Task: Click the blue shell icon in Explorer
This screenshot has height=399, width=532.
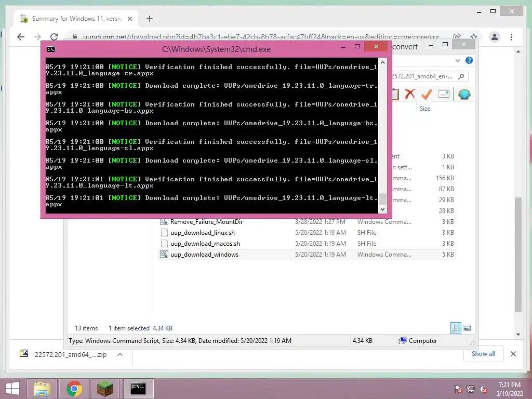Action: (464, 94)
